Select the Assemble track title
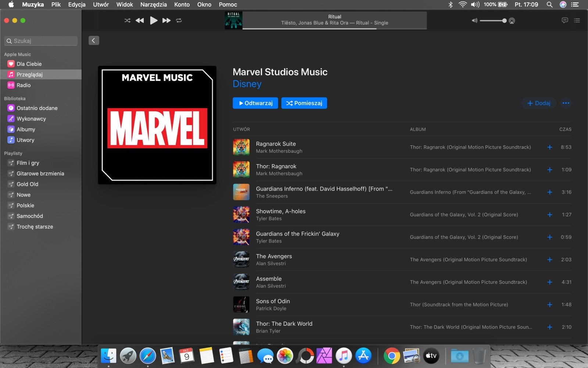588x368 pixels. pyautogui.click(x=269, y=279)
